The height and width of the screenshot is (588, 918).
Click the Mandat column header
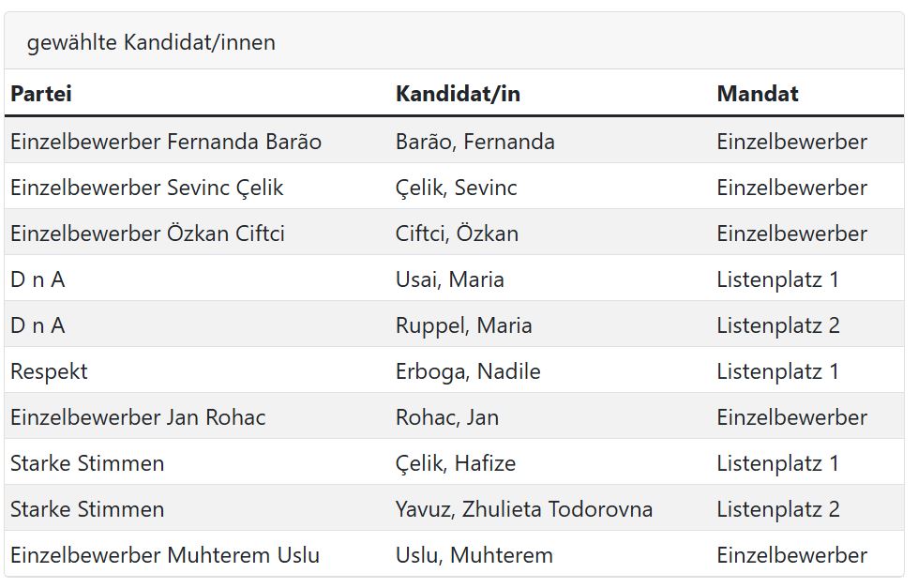click(758, 94)
